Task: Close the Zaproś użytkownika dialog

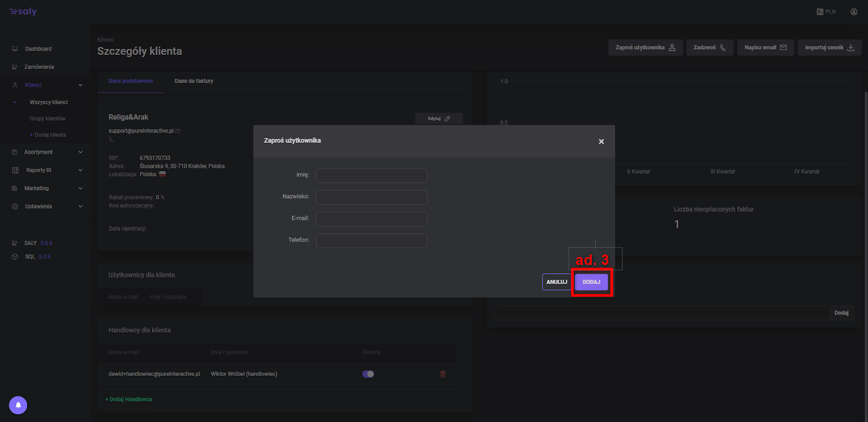Action: pyautogui.click(x=601, y=141)
